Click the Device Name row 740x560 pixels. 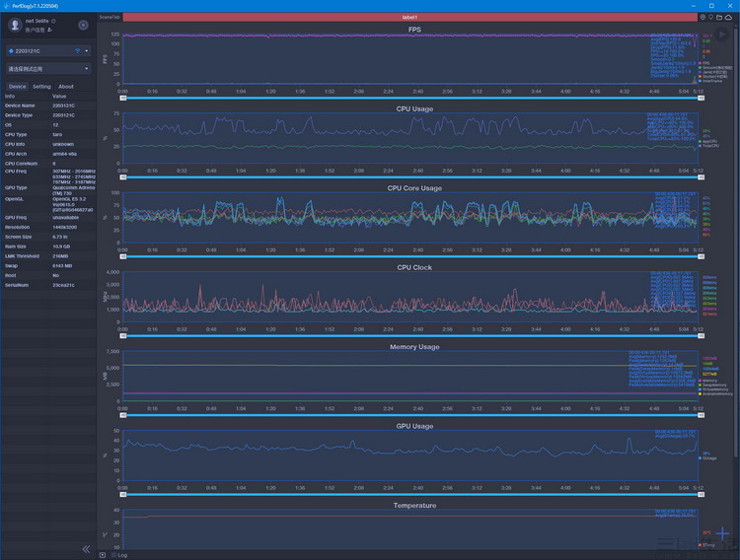click(48, 105)
